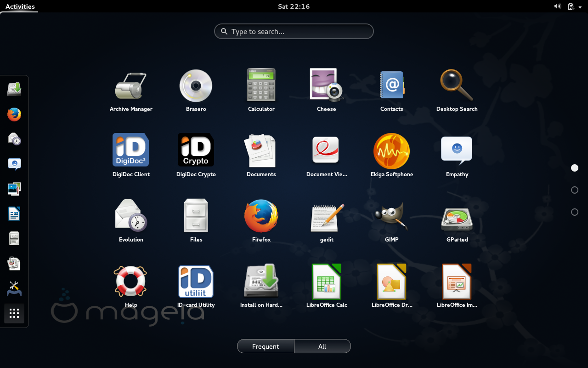This screenshot has width=588, height=368.
Task: Click Firefox icon in the dock
Action: [14, 115]
